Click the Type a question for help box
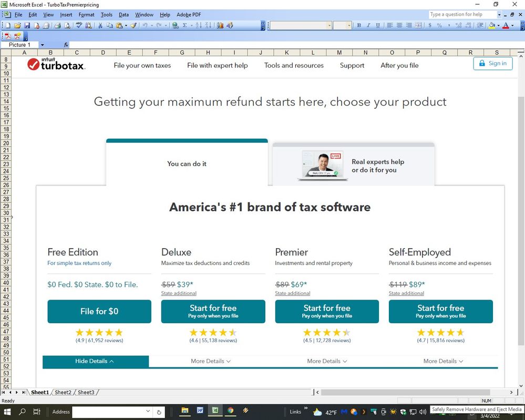Screen dimensions: 525x420 click(462, 14)
